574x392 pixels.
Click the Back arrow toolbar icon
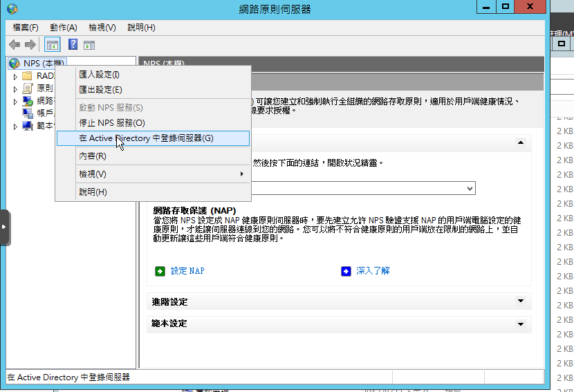14,45
